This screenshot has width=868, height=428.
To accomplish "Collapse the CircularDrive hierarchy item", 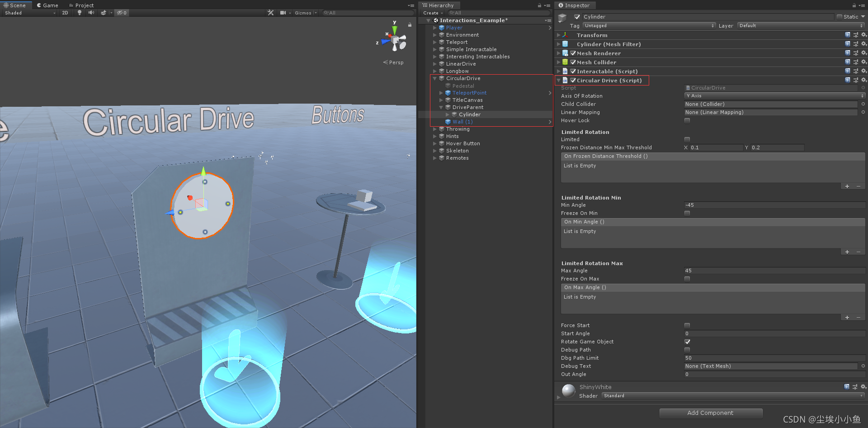I will [435, 78].
